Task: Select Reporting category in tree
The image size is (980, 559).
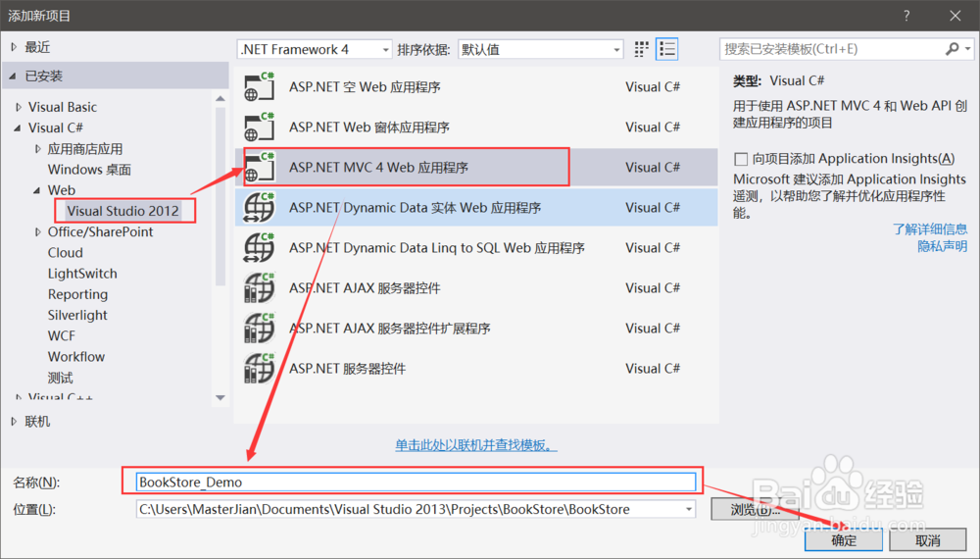Action: [x=77, y=294]
